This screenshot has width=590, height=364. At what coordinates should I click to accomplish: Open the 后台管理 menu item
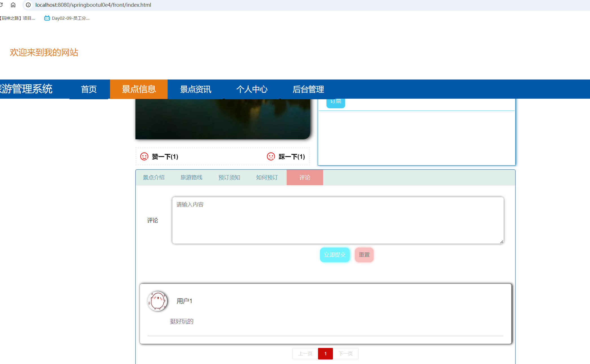(x=308, y=89)
